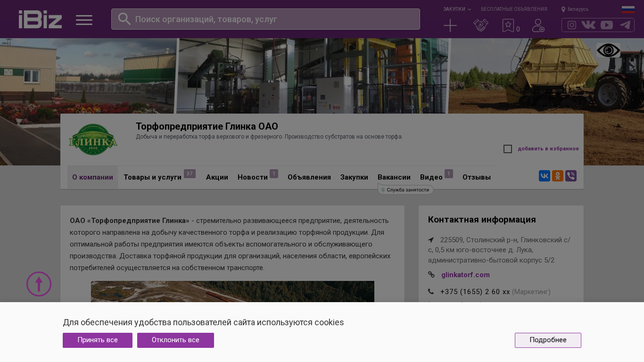Click the 'добавить в избранное' label
Screen dimensions: 644x362
[548, 149]
